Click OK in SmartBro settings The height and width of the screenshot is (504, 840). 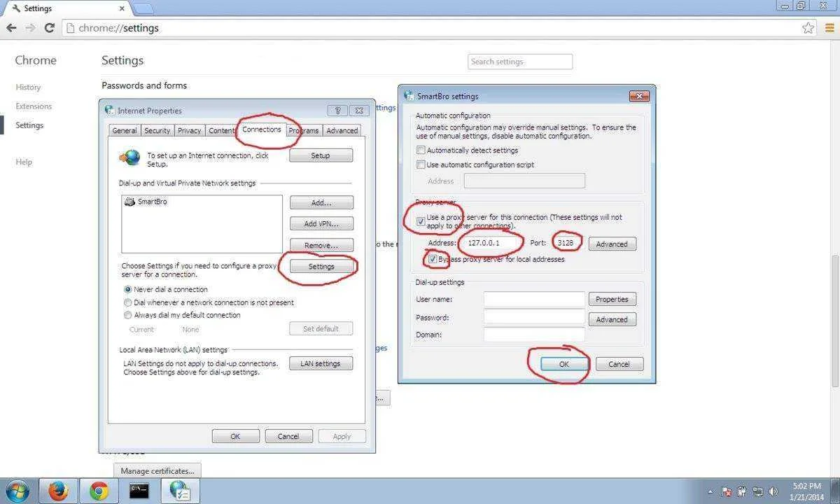point(564,364)
